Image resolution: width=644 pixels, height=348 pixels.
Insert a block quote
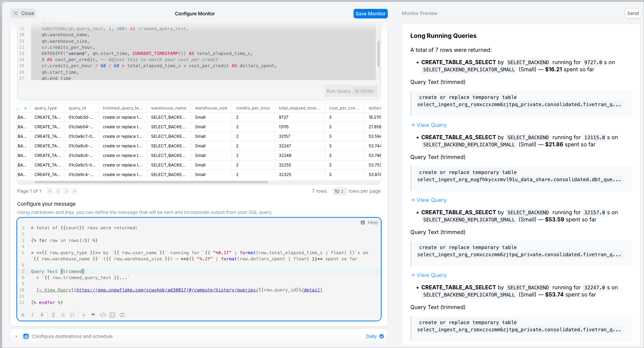pyautogui.click(x=93, y=315)
